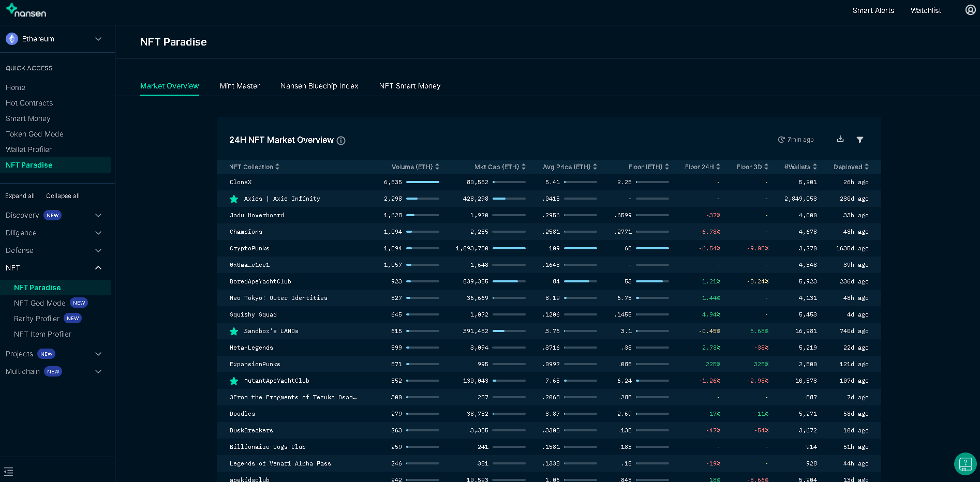Open the Nansen Bluechip Index tab
980x482 pixels.
[319, 86]
